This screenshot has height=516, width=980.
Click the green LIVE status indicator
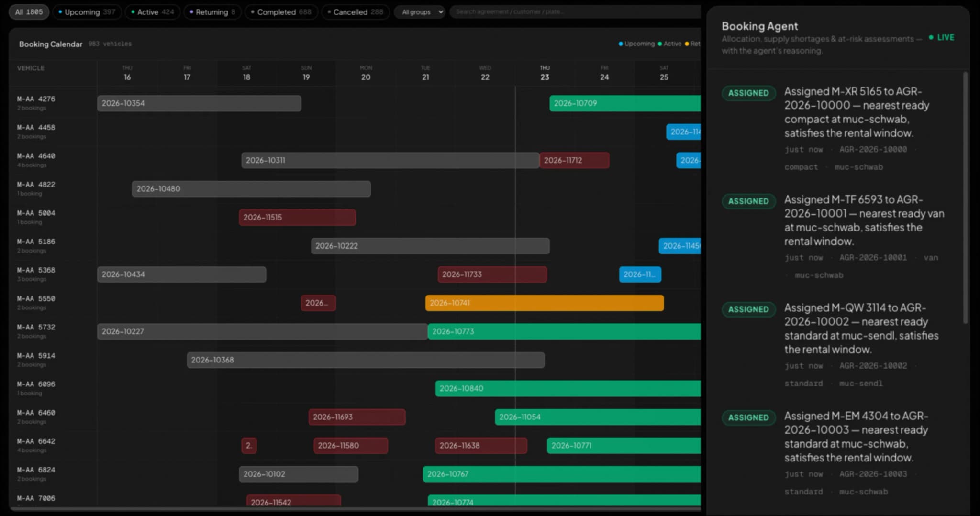click(x=941, y=37)
